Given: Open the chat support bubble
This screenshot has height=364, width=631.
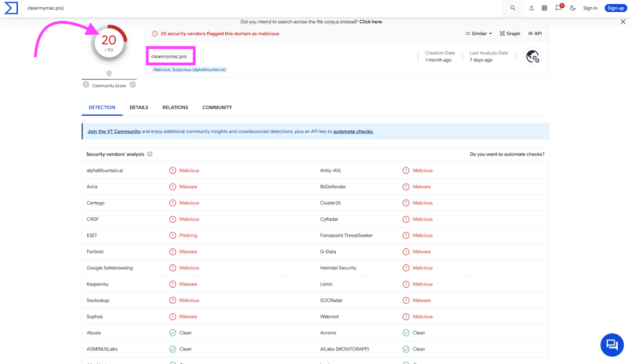Looking at the screenshot, I should tap(612, 345).
